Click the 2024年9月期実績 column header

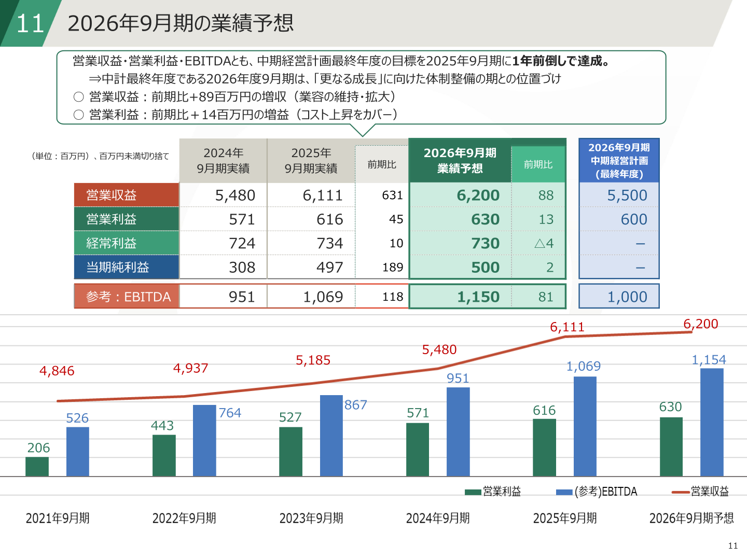[x=223, y=161]
